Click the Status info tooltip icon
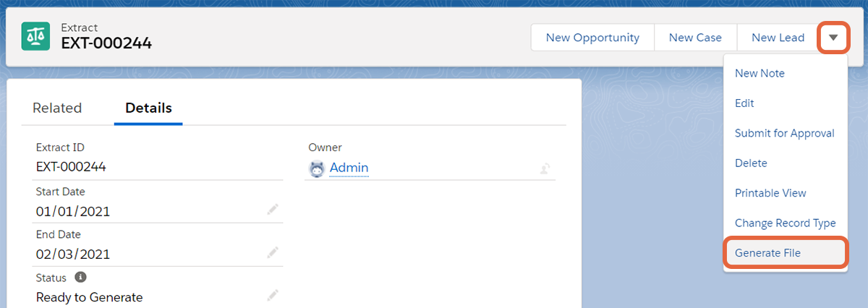This screenshot has width=868, height=308. pyautogui.click(x=81, y=277)
